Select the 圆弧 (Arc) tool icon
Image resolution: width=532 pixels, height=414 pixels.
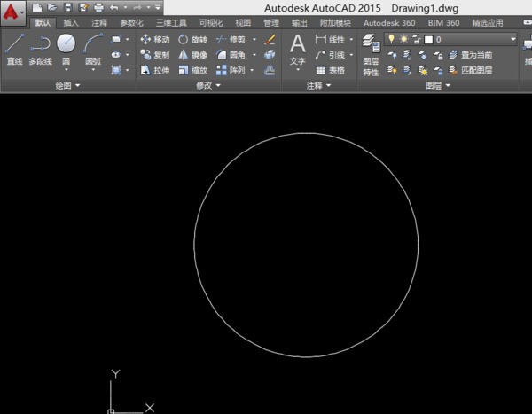[x=93, y=43]
